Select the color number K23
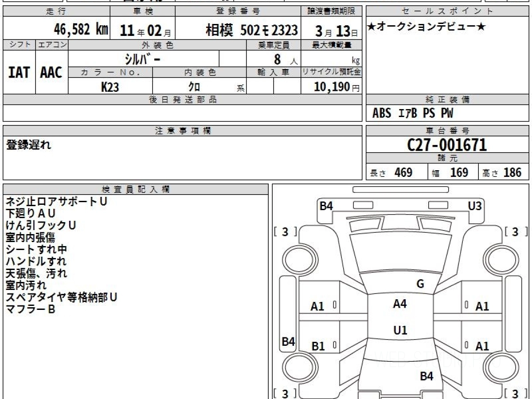Viewport: 532px width, 399px height. click(110, 87)
